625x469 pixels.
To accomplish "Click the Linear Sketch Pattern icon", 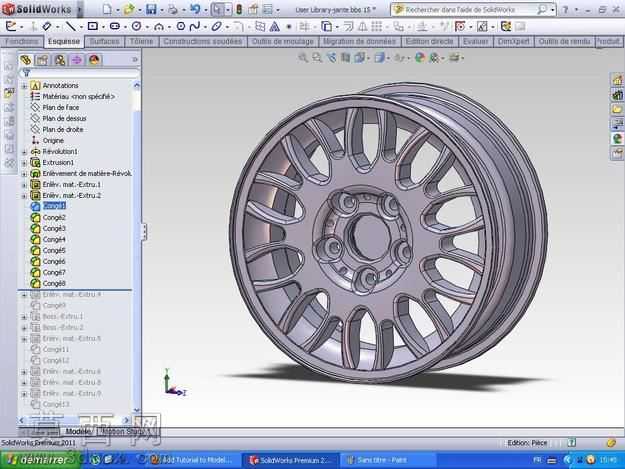I will (376, 27).
